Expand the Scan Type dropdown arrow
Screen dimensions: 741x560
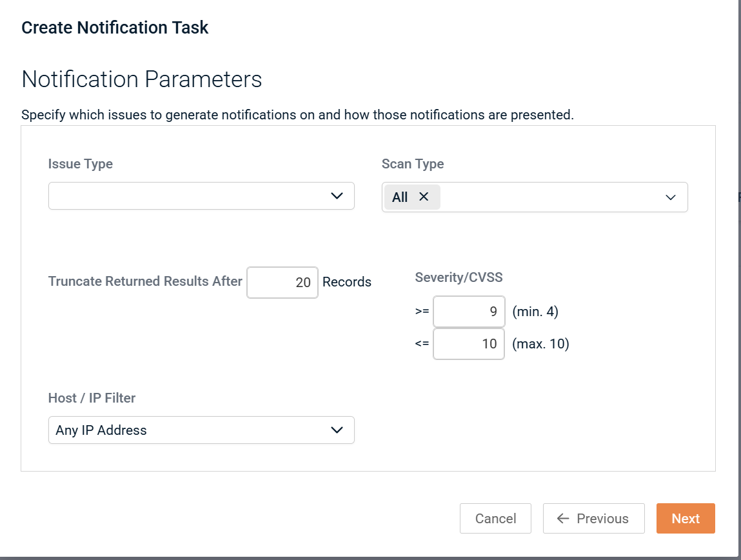pos(670,197)
